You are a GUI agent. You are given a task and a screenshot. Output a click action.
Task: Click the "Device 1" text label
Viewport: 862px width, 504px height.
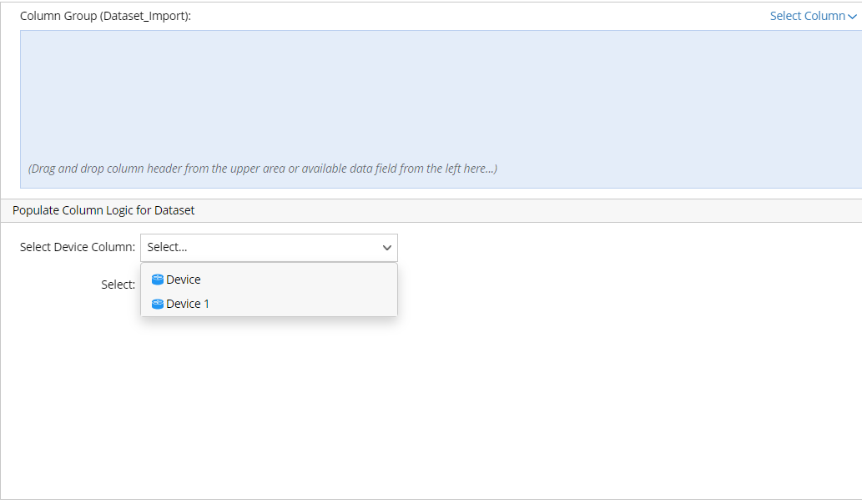(188, 304)
